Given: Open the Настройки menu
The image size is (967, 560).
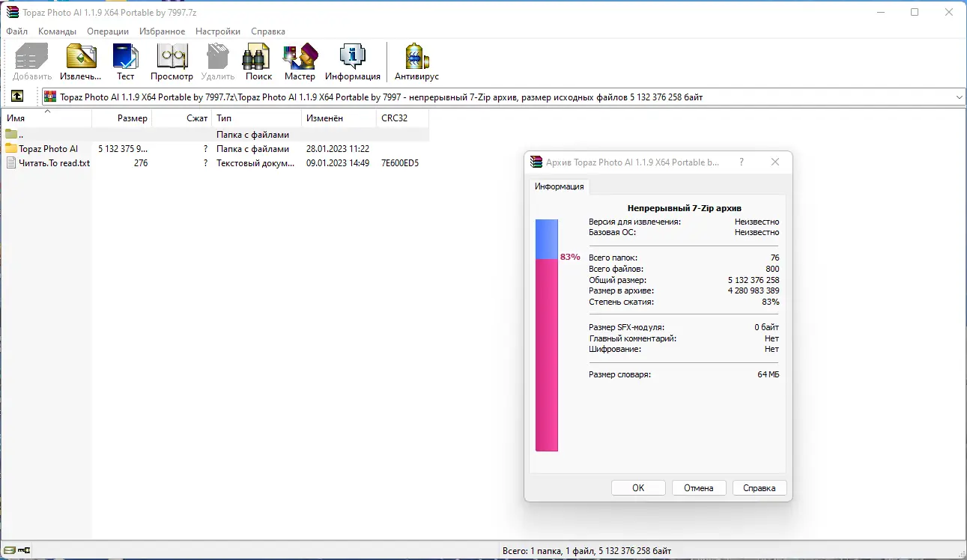Looking at the screenshot, I should (217, 31).
